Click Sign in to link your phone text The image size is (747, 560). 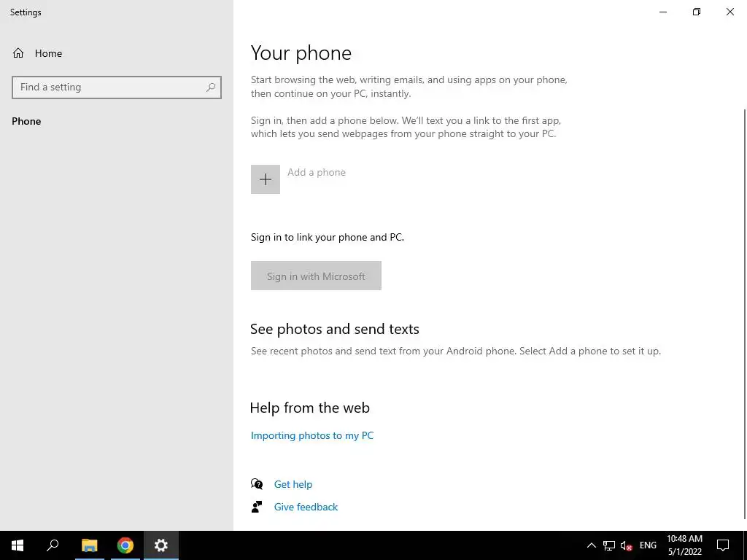click(328, 237)
